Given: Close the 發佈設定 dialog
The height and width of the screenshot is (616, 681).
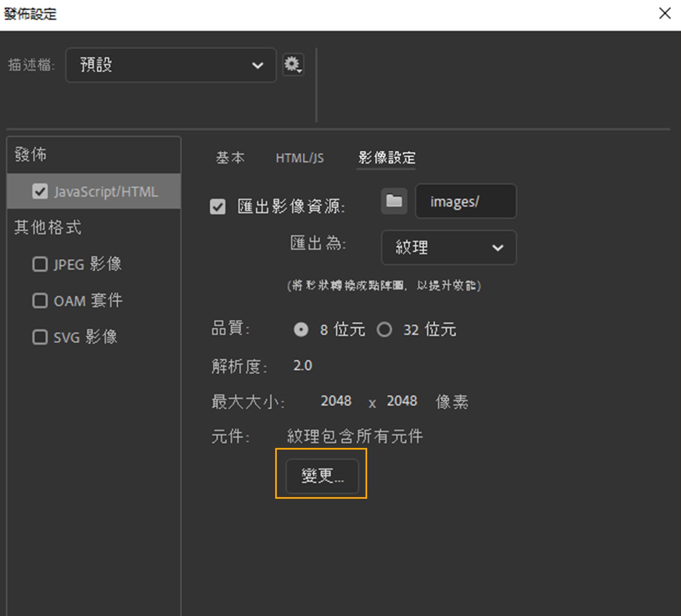Looking at the screenshot, I should pyautogui.click(x=665, y=14).
